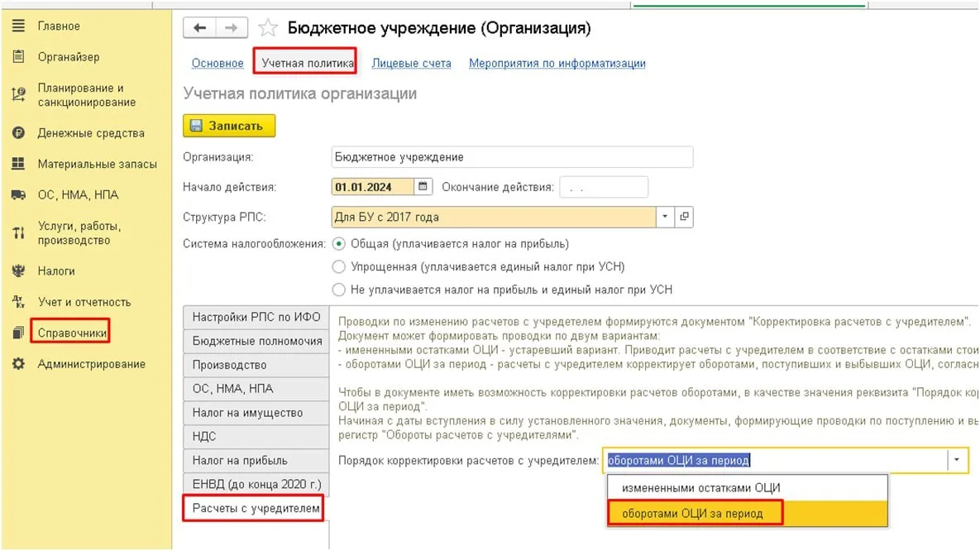980x551 pixels.
Task: Open Налоги sidebar section
Action: pyautogui.click(x=56, y=271)
